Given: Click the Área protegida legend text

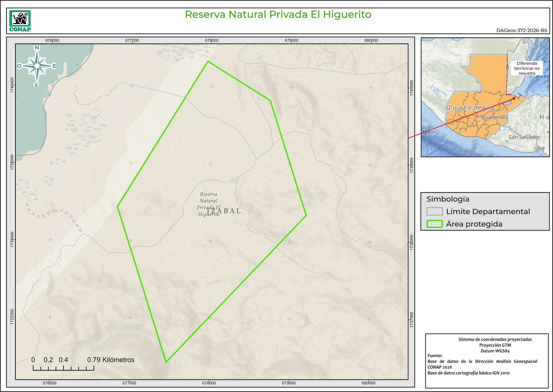Looking at the screenshot, I should [474, 224].
